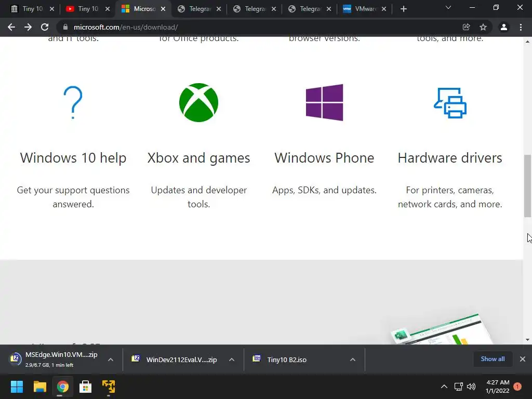
Task: Click the purple Windows Phone logo
Action: tap(324, 102)
